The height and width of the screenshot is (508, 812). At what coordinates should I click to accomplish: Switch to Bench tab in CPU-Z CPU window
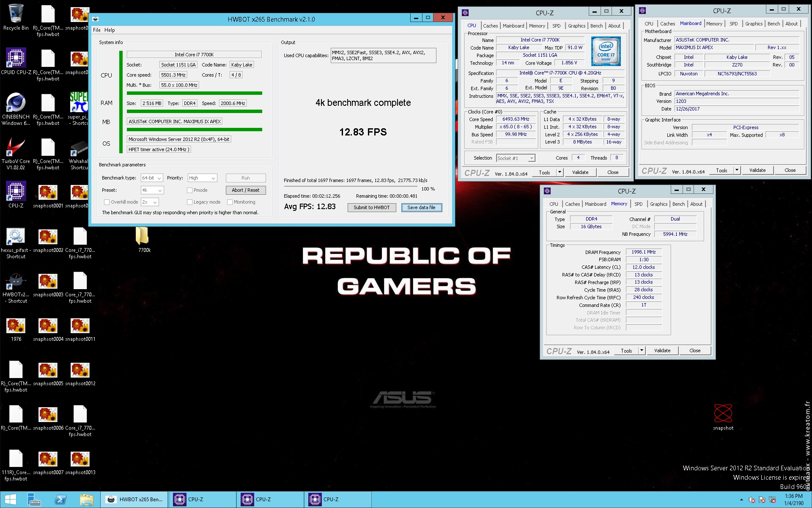coord(596,26)
